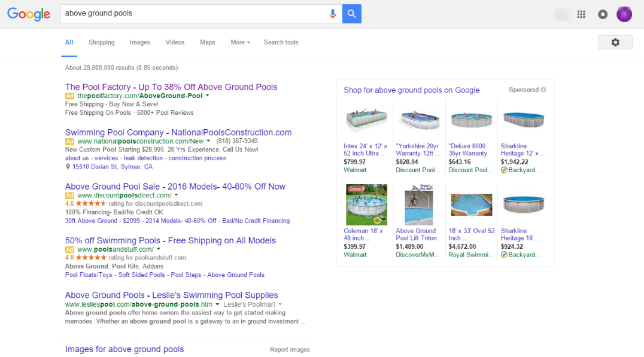The image size is (644, 357).
Task: Click the Report images link
Action: pos(290,349)
